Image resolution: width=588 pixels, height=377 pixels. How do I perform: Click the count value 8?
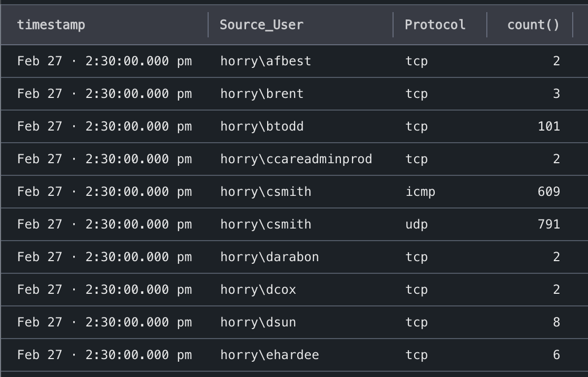(x=556, y=322)
